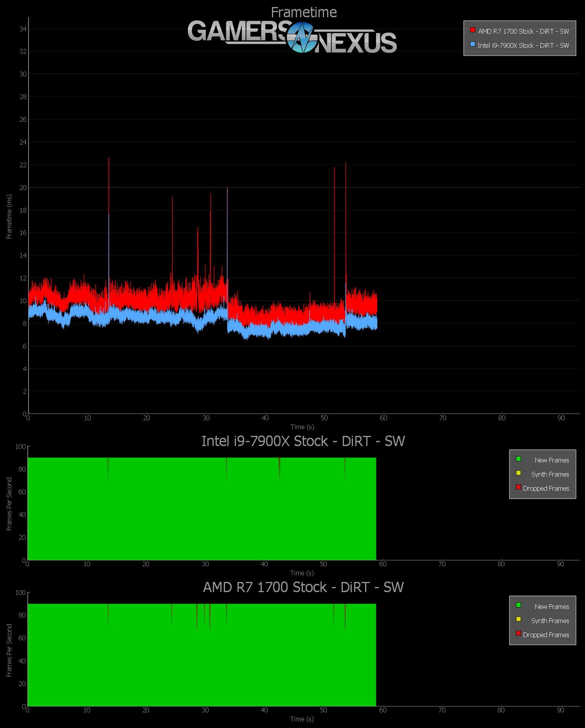Click the 'Time (s)' label under the frametime chart
The width and height of the screenshot is (585, 728).
pyautogui.click(x=302, y=427)
